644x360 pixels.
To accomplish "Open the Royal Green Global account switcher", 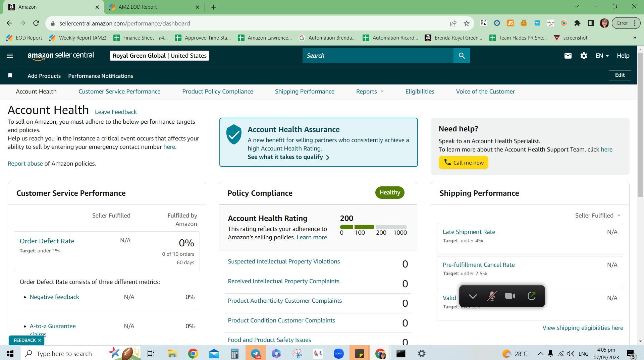I will (x=160, y=56).
